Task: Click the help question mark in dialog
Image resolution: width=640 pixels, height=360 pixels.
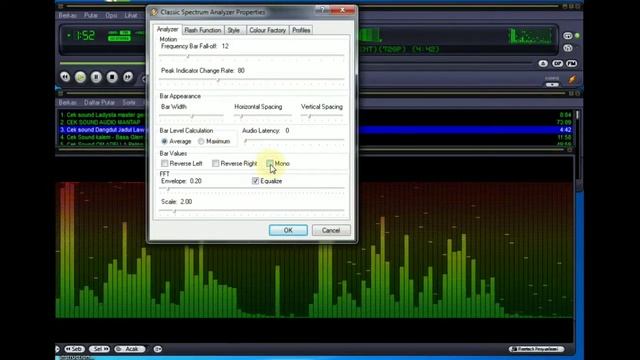Action: 322,10
